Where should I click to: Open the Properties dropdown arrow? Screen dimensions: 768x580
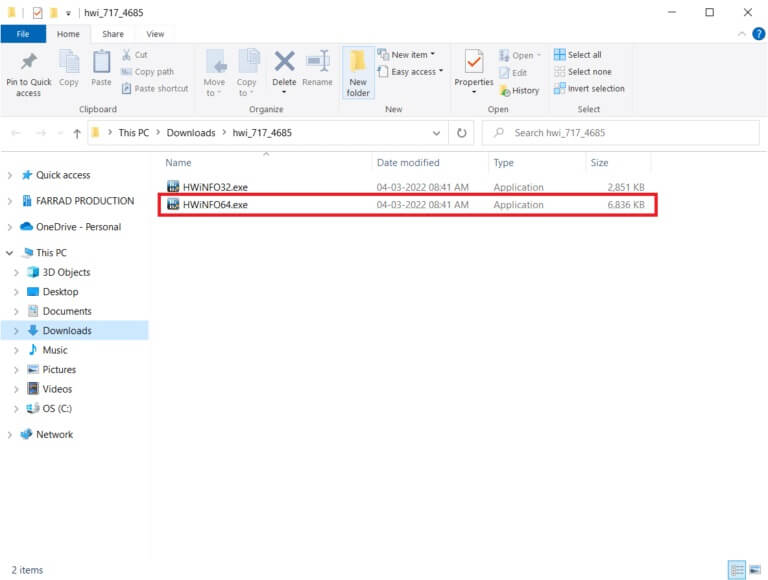click(474, 92)
